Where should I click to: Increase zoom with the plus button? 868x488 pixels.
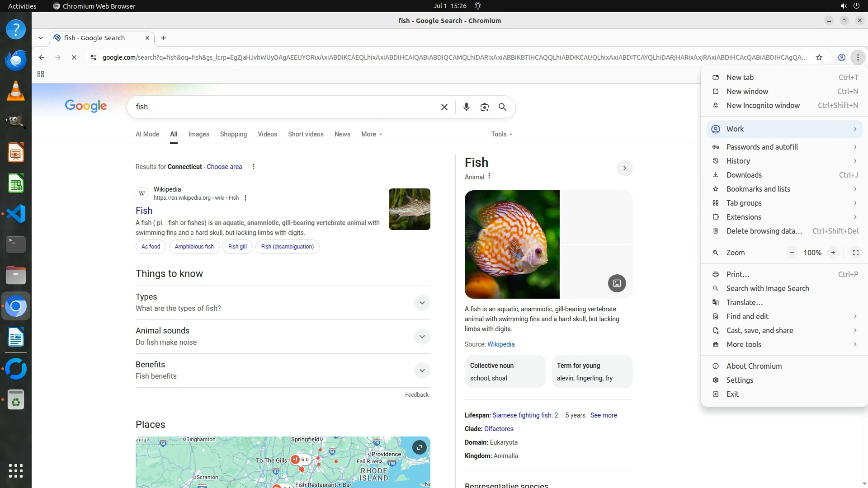coord(833,253)
